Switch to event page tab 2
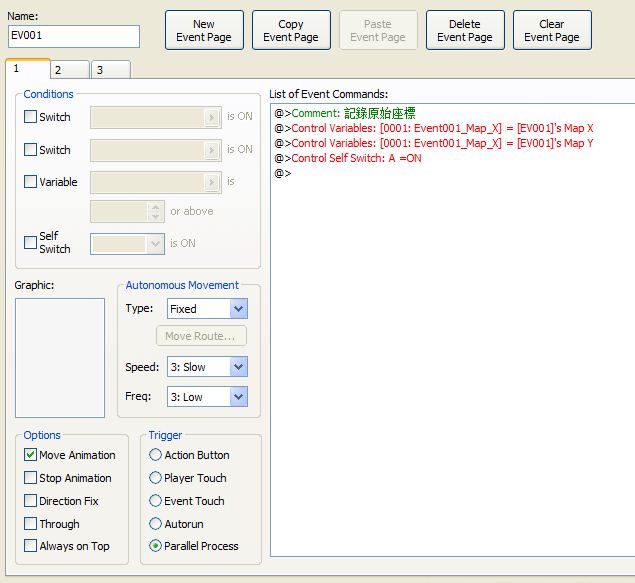The image size is (635, 583). 70,70
